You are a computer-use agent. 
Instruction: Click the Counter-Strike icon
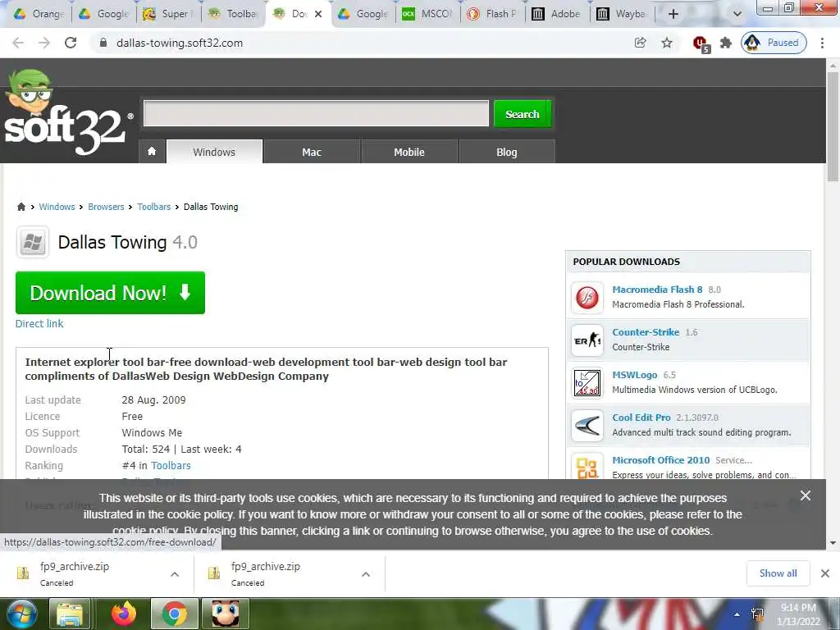(587, 340)
